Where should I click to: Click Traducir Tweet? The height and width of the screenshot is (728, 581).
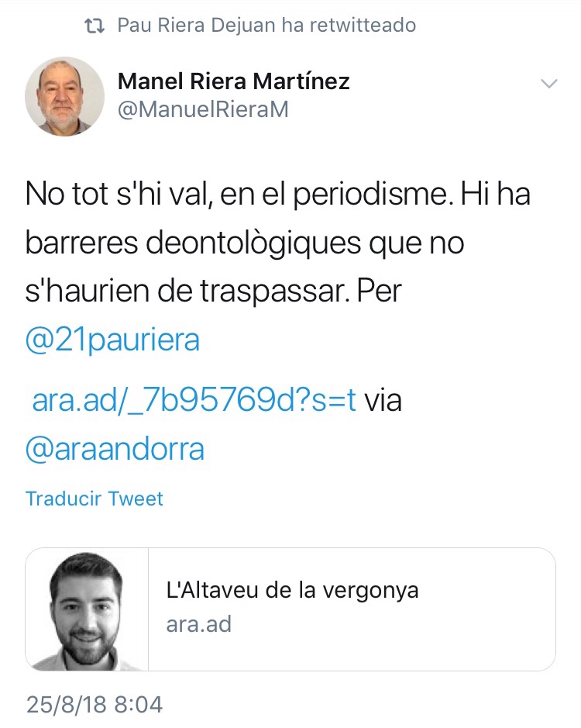click(x=95, y=499)
